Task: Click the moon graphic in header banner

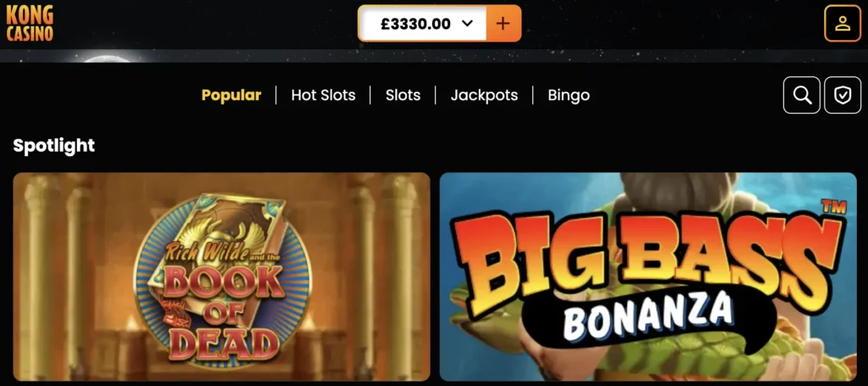Action: (106, 57)
